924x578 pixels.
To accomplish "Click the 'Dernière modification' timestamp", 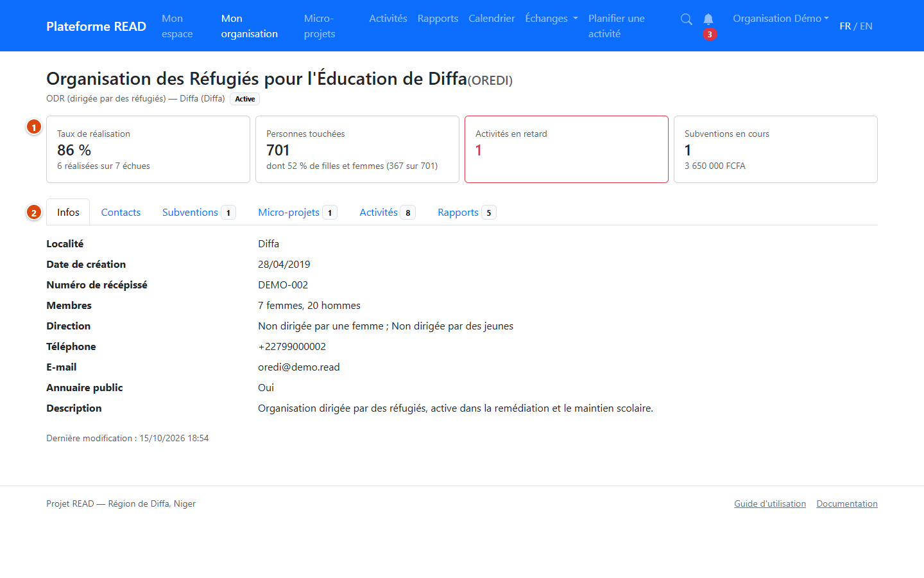I will click(128, 439).
